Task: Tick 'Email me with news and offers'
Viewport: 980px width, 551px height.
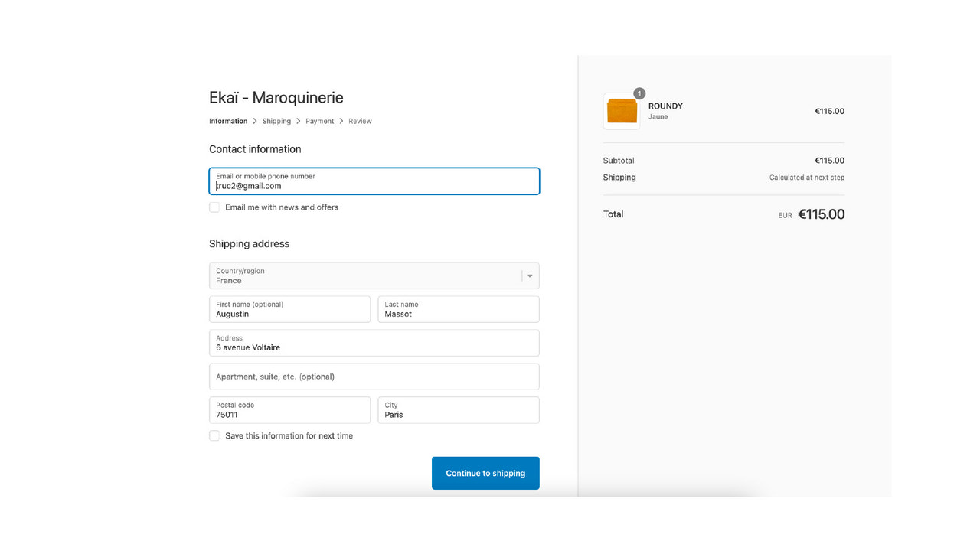Action: click(214, 207)
